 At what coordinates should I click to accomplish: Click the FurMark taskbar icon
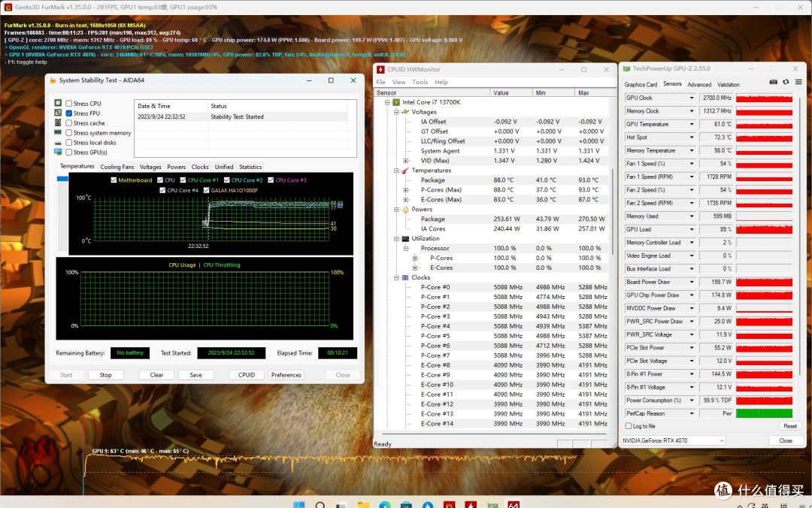(449, 504)
